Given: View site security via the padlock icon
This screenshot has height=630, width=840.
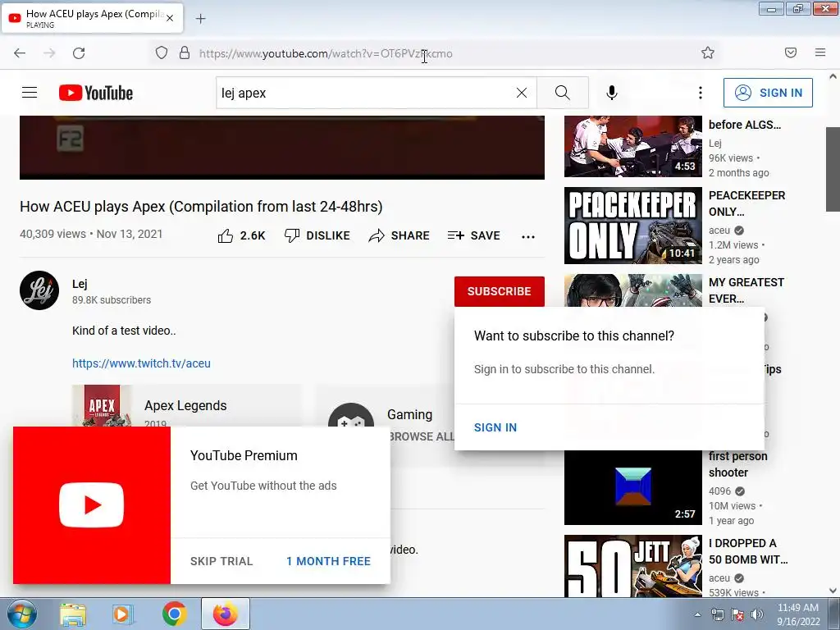Looking at the screenshot, I should coord(185,52).
